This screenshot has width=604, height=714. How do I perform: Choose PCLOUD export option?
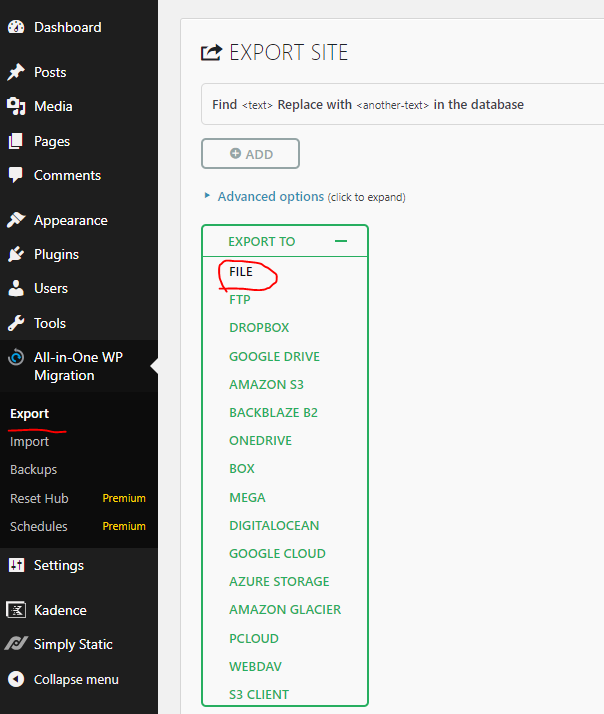click(x=254, y=638)
